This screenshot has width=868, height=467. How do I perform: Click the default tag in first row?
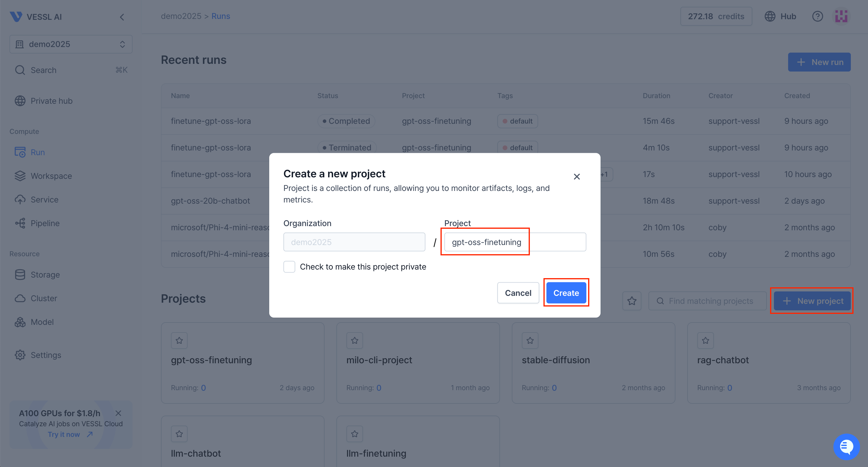(x=517, y=121)
